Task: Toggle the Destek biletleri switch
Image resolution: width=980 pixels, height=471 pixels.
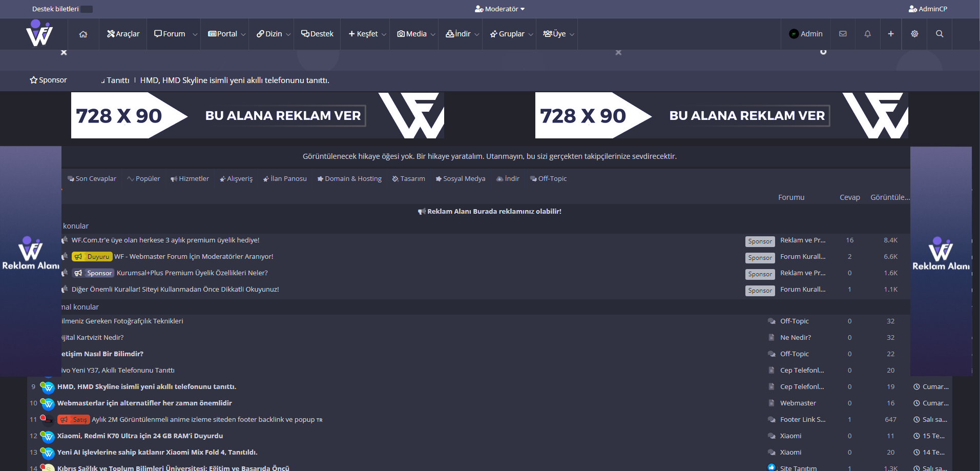Action: (x=87, y=9)
